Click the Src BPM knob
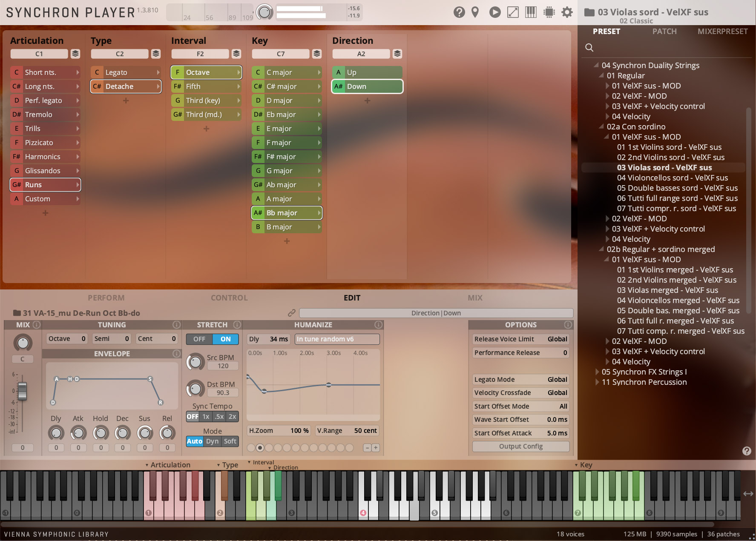This screenshot has width=756, height=541. 195,362
